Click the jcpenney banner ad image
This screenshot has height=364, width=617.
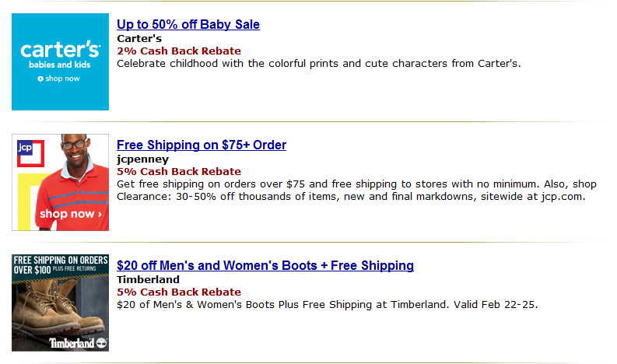click(x=60, y=182)
